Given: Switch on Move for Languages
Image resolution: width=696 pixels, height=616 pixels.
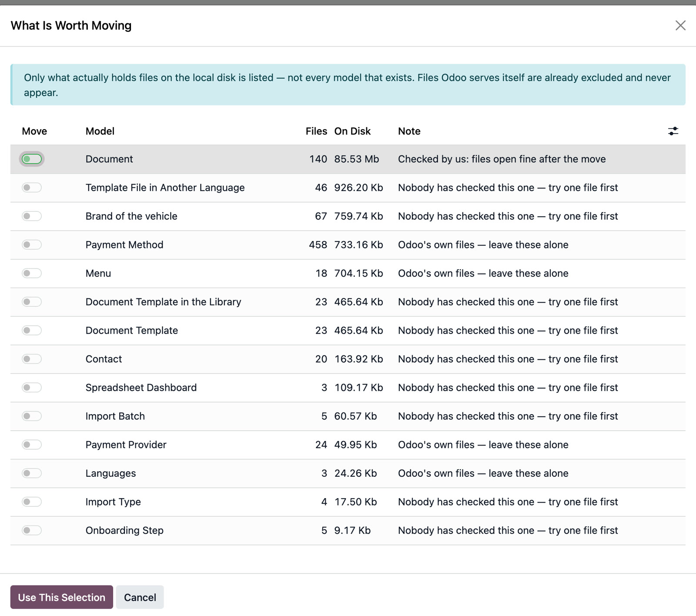Looking at the screenshot, I should point(32,473).
